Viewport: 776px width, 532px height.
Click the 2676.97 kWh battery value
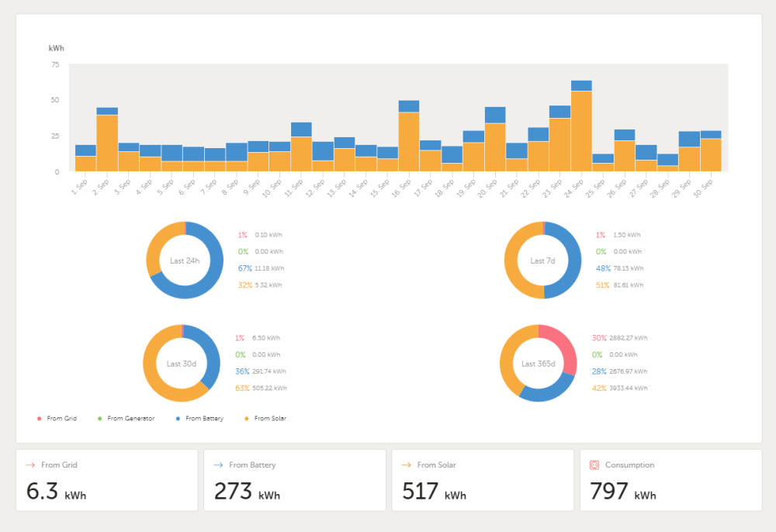[628, 371]
